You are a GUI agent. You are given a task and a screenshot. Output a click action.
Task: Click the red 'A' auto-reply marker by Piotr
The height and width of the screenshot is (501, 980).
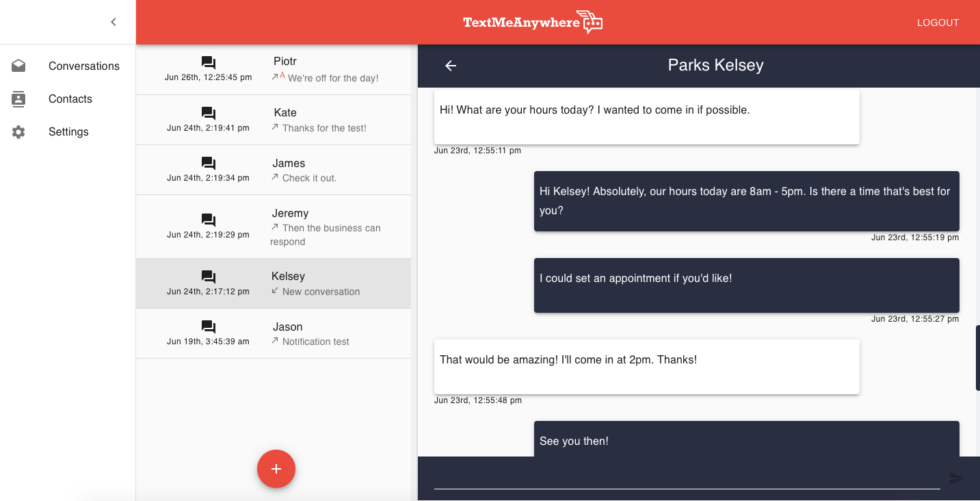click(282, 75)
